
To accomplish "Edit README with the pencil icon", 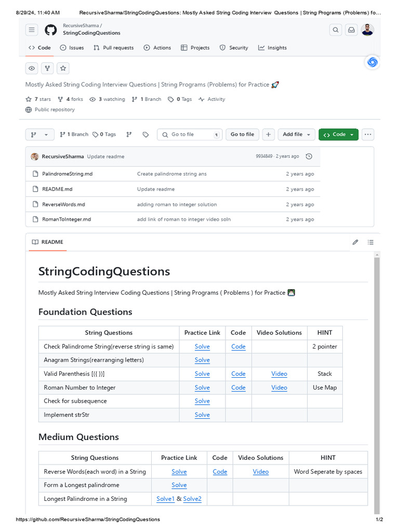I will [x=355, y=242].
